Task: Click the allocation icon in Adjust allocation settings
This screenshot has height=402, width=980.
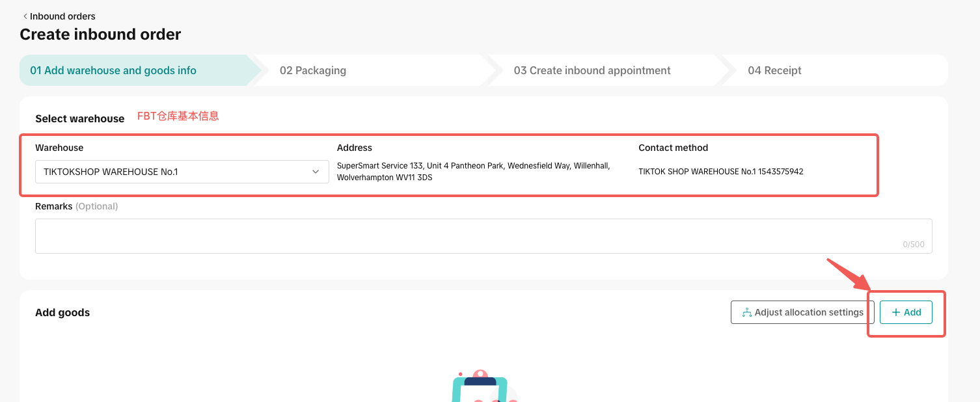Action: [746, 313]
